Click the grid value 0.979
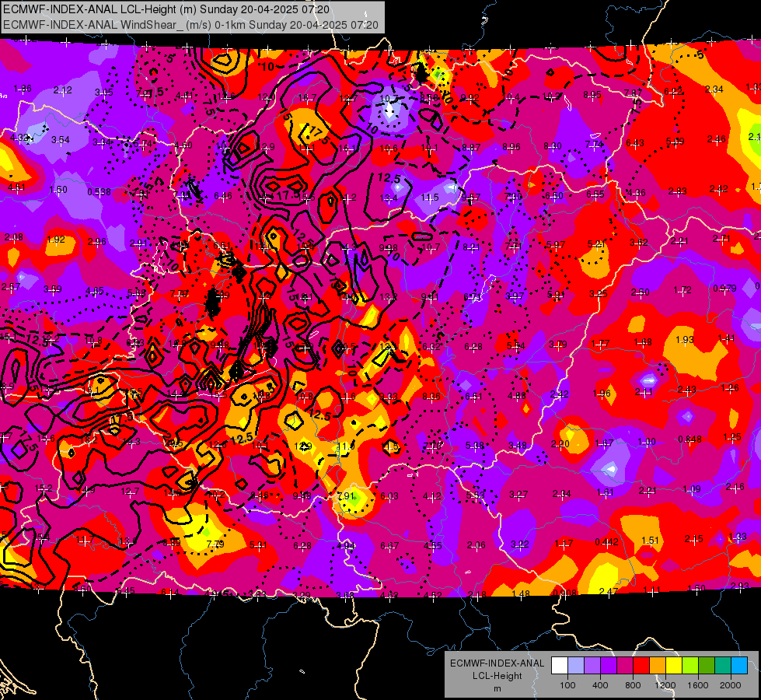 click(x=724, y=288)
